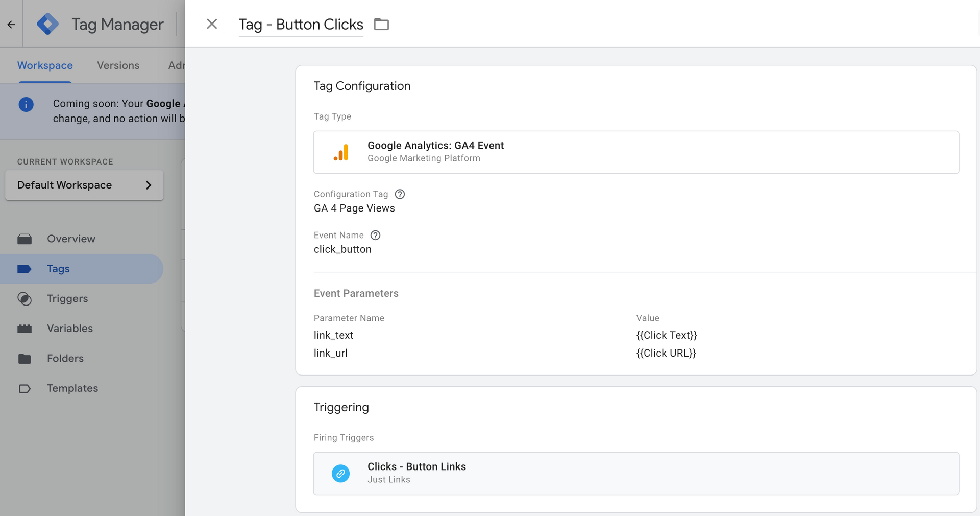980x516 pixels.
Task: Click the Templates outline label icon
Action: [x=24, y=389]
